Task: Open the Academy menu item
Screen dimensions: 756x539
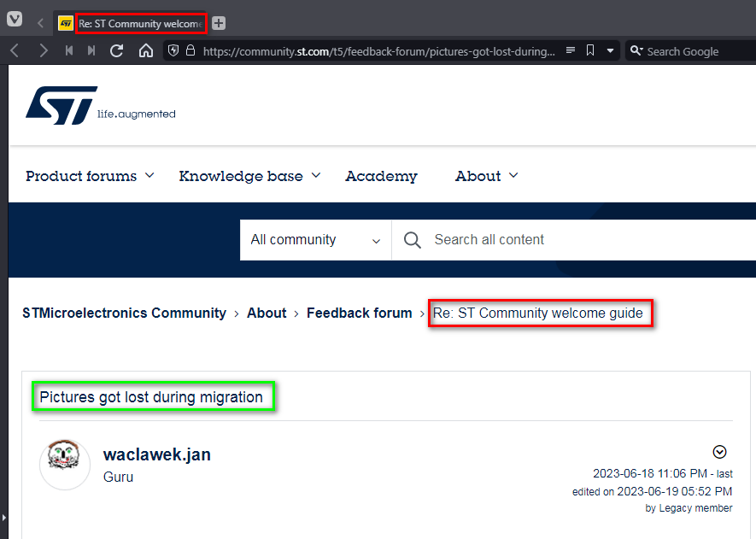Action: click(381, 177)
